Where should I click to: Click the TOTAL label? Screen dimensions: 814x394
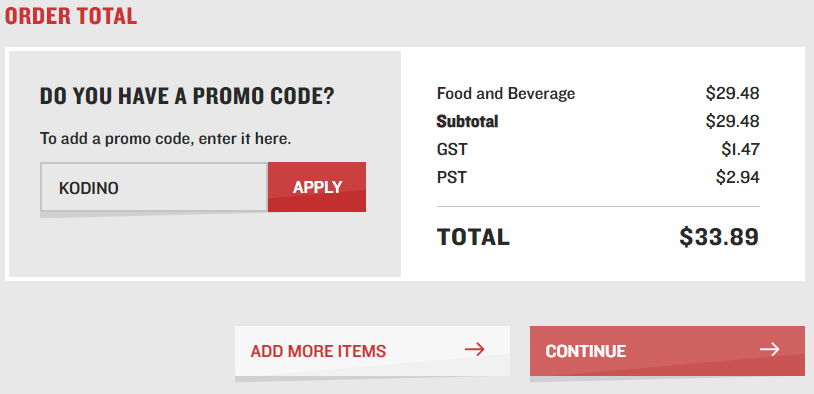point(473,237)
